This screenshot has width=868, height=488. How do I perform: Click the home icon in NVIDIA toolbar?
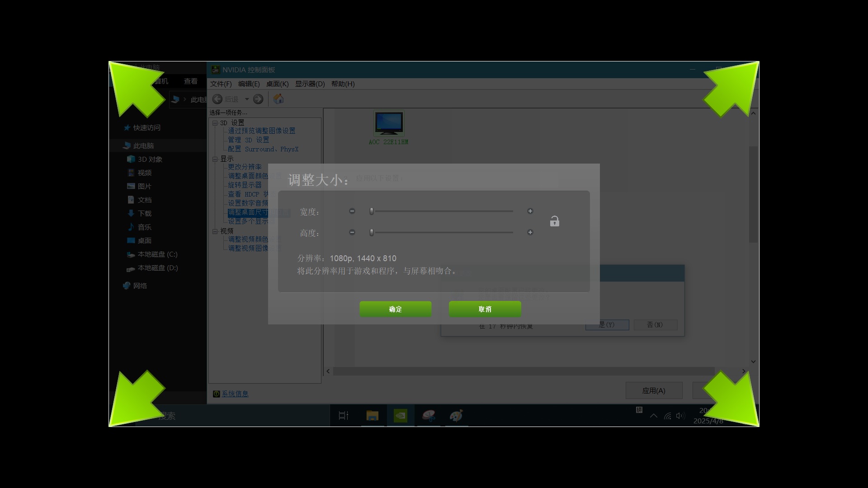pyautogui.click(x=278, y=99)
